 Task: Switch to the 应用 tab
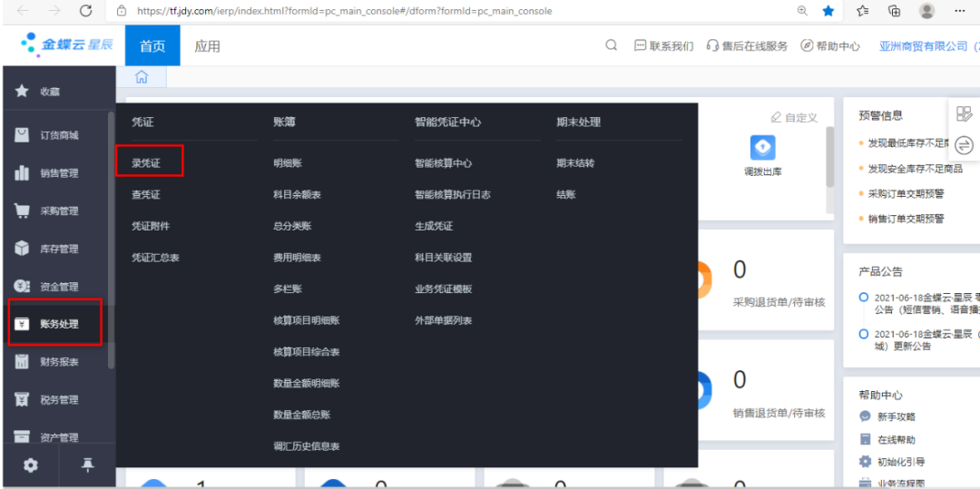(207, 46)
